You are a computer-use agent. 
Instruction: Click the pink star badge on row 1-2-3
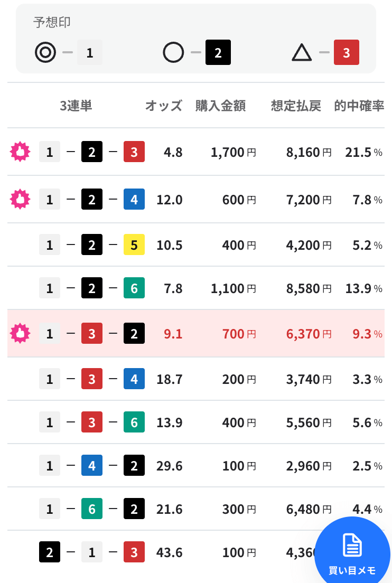pyautogui.click(x=20, y=152)
